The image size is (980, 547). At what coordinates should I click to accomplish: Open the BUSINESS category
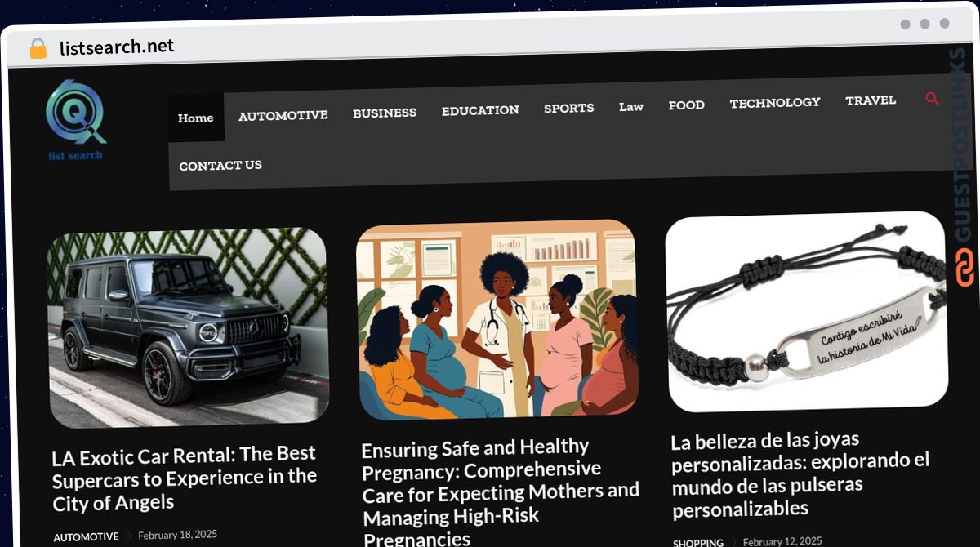tap(385, 113)
